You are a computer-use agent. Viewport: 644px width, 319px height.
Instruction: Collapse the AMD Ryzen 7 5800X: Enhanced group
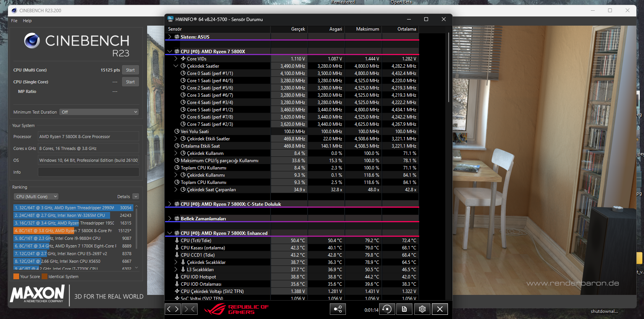(x=170, y=233)
